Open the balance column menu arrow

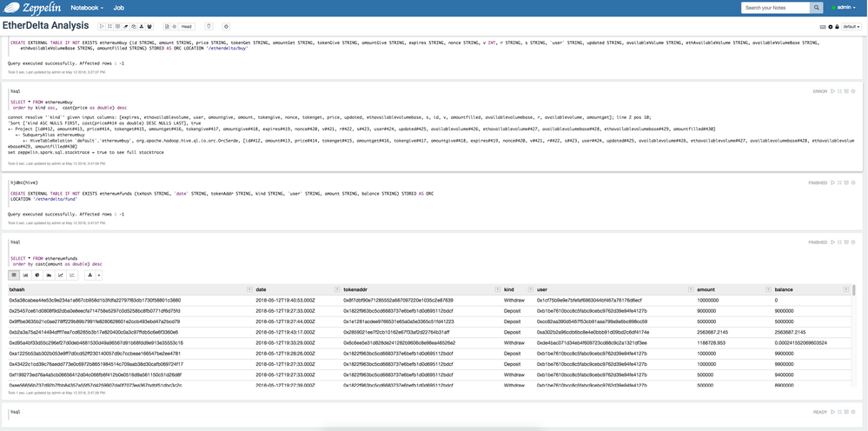point(845,289)
